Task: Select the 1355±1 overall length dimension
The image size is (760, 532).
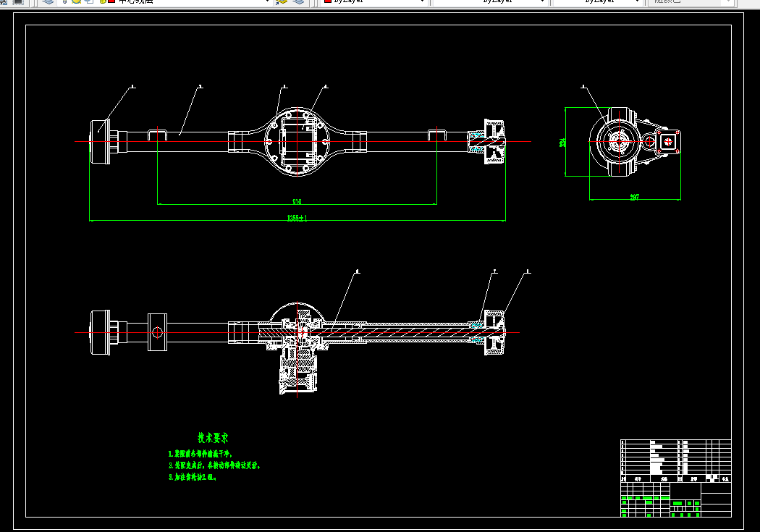Action: [x=297, y=218]
